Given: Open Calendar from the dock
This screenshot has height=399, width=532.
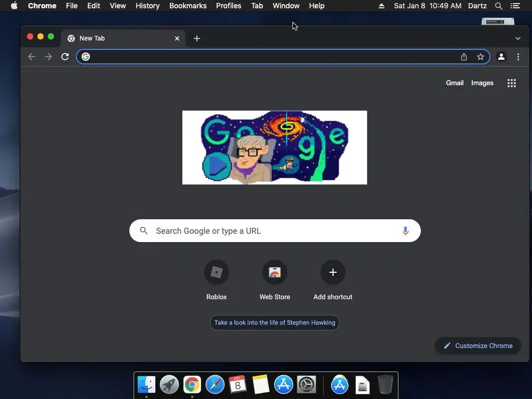Looking at the screenshot, I should click(237, 385).
